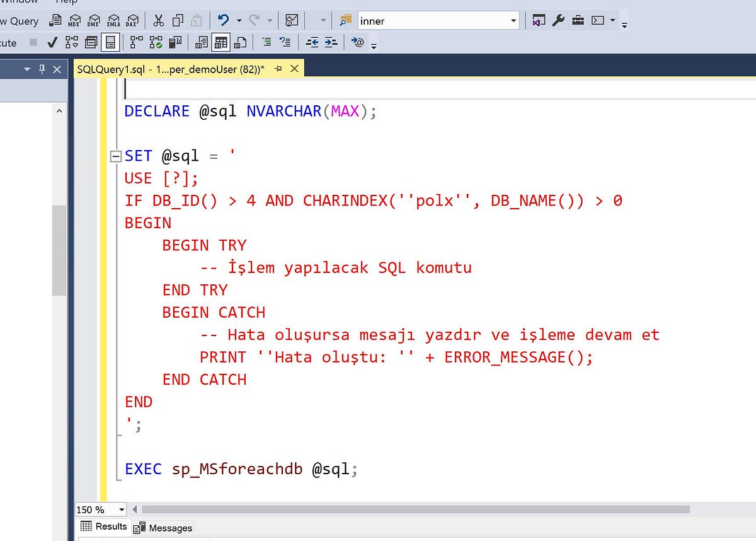
Task: Parse the query with the checkmark
Action: click(53, 43)
